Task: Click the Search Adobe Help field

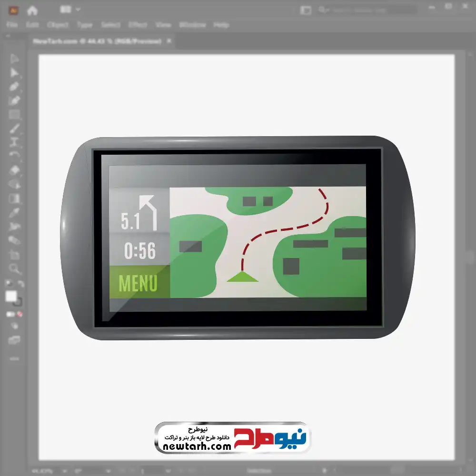Action: [367, 10]
